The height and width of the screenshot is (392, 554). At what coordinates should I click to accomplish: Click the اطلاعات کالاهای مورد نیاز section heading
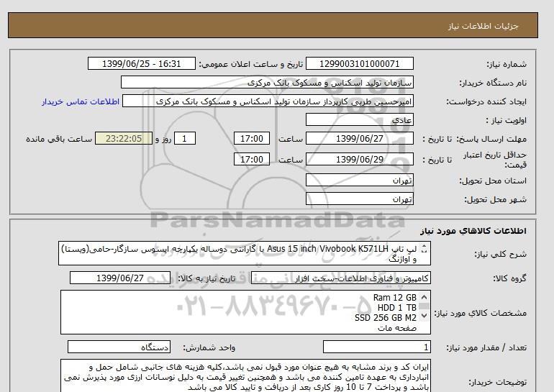pyautogui.click(x=473, y=231)
